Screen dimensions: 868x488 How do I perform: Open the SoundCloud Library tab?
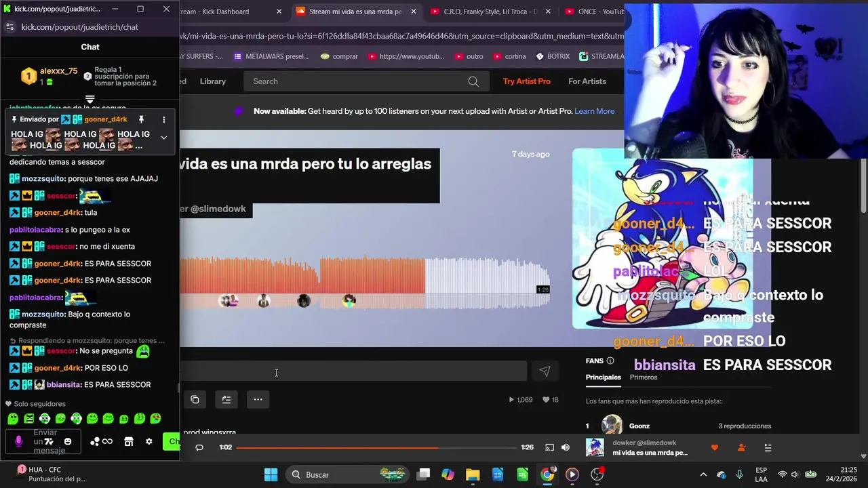click(x=213, y=81)
